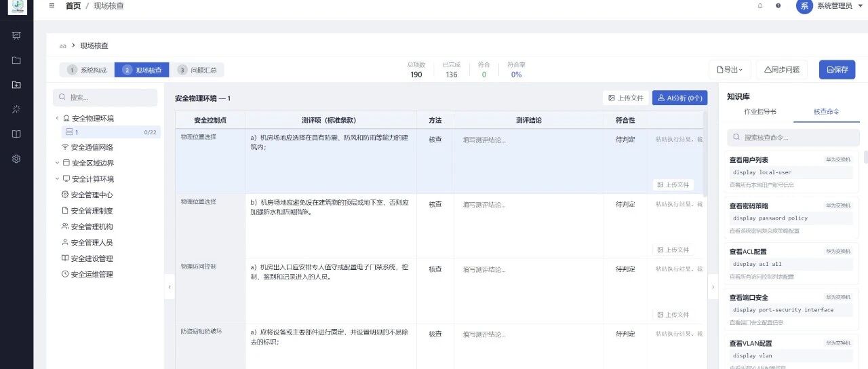
Task: Collapse the right knowledge panel arrow
Action: point(713,287)
